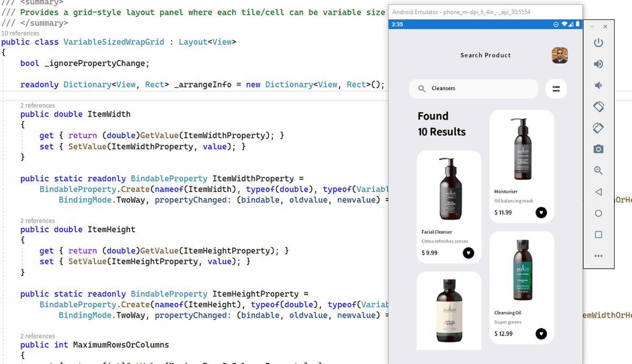This screenshot has width=632, height=364.
Task: Click 'Layout<View>' base class in code
Action: (208, 42)
